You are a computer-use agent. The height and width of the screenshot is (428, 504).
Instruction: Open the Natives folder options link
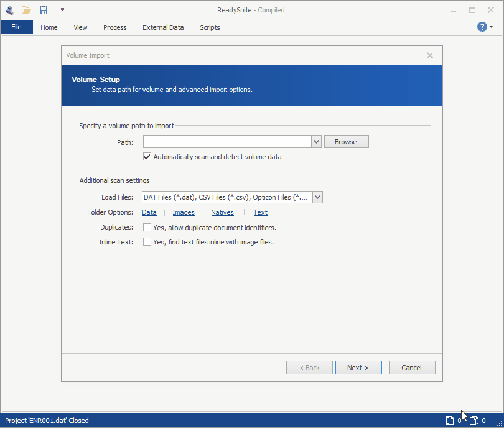222,212
